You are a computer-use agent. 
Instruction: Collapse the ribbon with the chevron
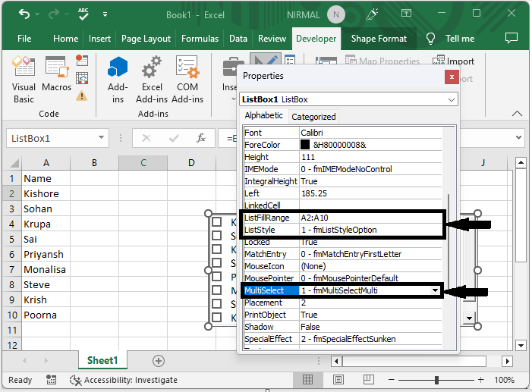click(x=517, y=114)
